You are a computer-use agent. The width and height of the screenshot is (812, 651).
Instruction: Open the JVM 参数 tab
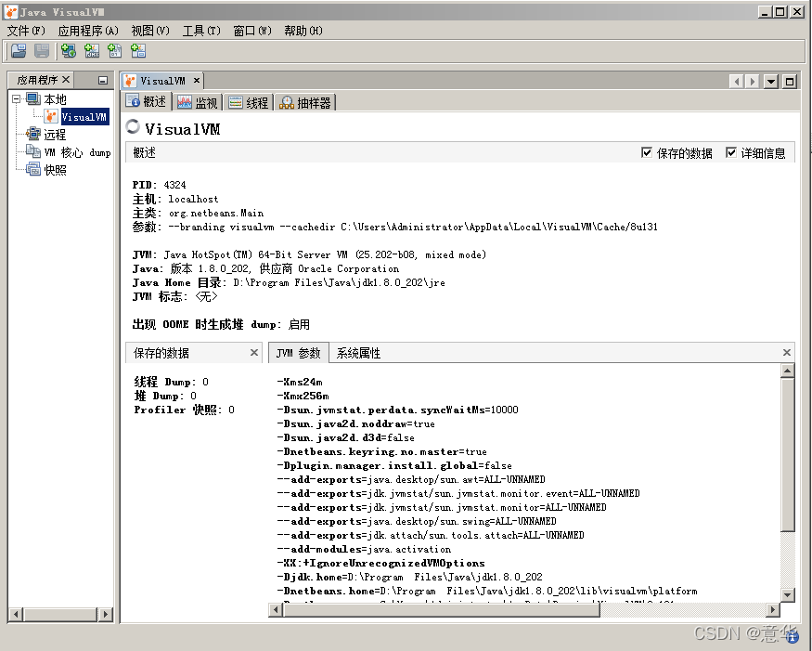click(298, 353)
